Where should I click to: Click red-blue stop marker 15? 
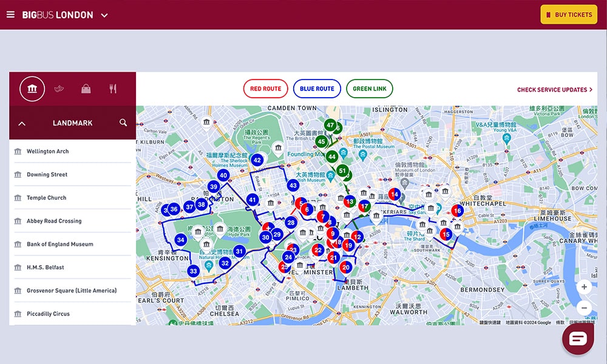click(446, 234)
